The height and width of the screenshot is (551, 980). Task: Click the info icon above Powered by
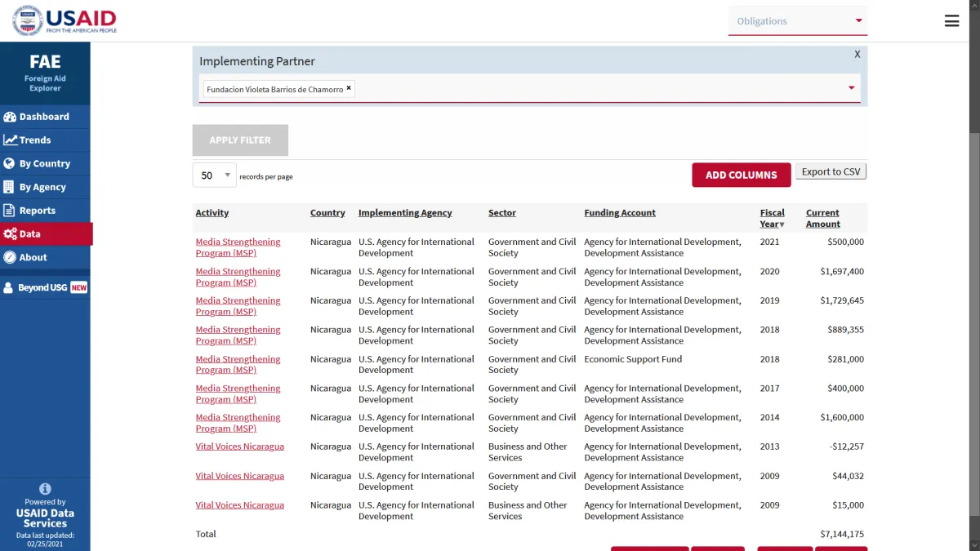click(x=45, y=489)
